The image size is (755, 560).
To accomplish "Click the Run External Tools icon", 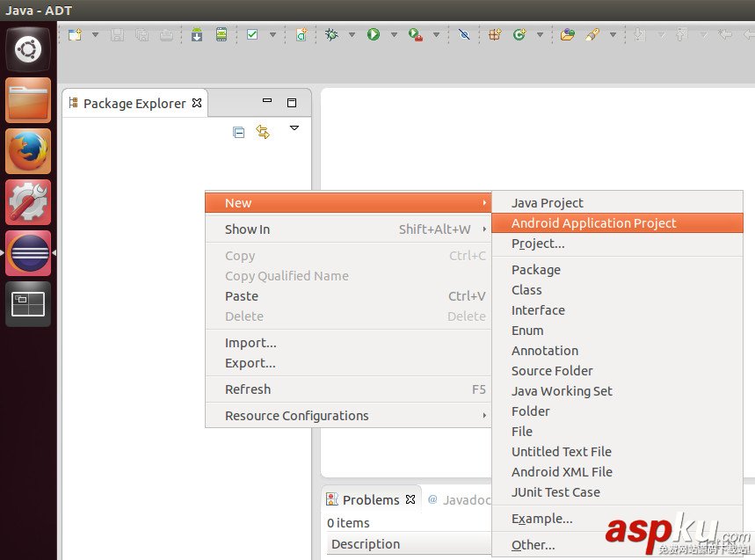I will tap(416, 34).
